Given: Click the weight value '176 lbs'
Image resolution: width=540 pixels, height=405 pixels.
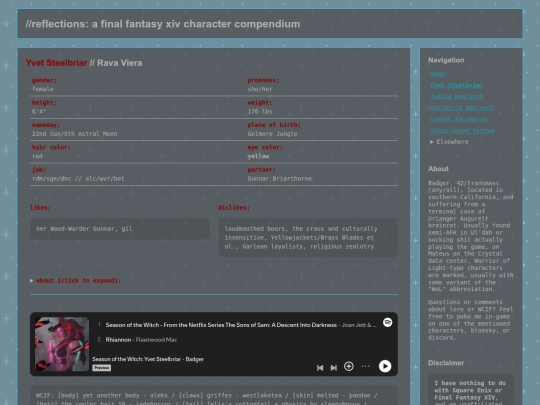Looking at the screenshot, I should tap(260, 112).
